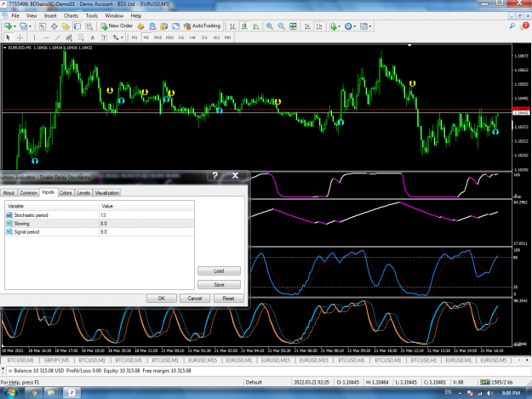Switch chart to full screen mode icon
The height and width of the screenshot is (399, 532).
[x=175, y=26]
